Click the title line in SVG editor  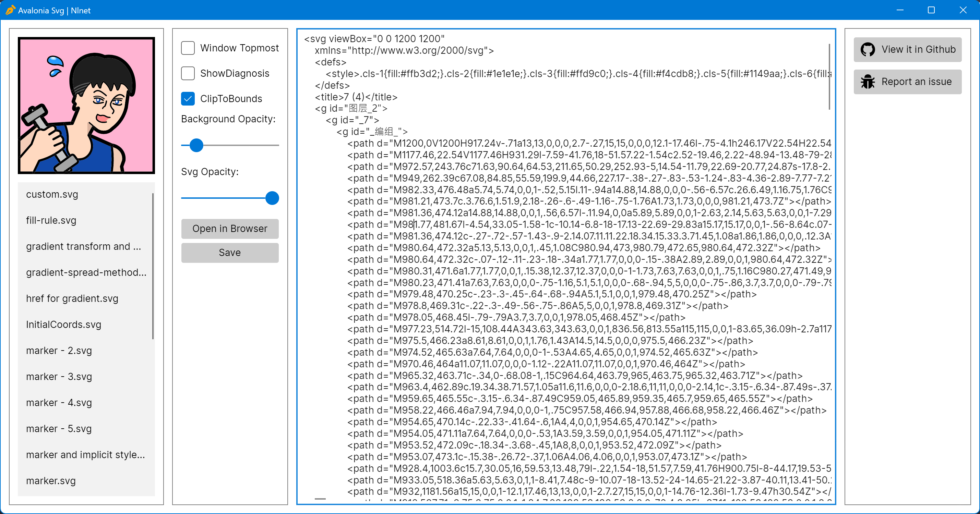coord(356,97)
